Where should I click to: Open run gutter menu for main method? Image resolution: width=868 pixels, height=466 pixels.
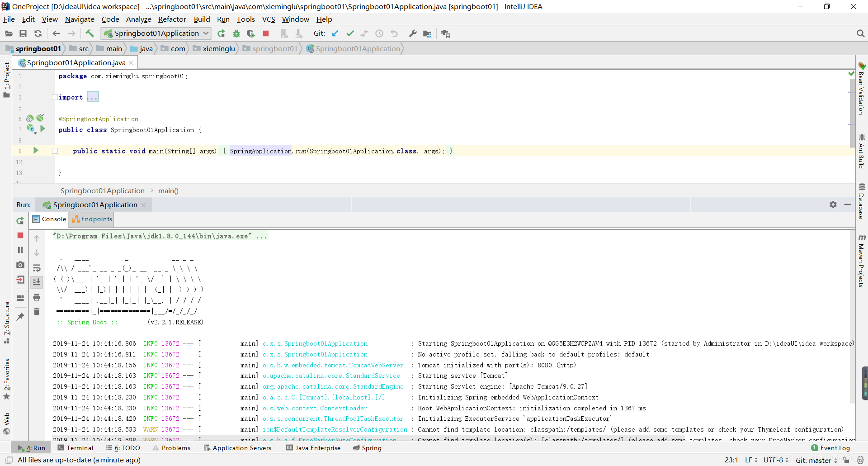[36, 151]
